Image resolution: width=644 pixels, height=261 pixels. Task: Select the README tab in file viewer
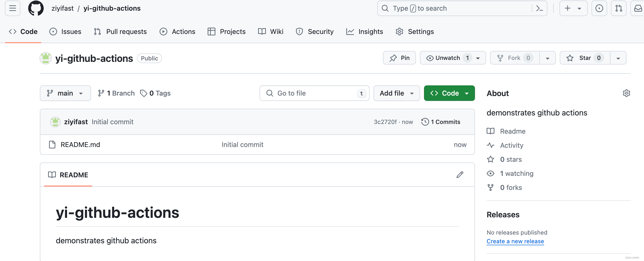point(68,175)
